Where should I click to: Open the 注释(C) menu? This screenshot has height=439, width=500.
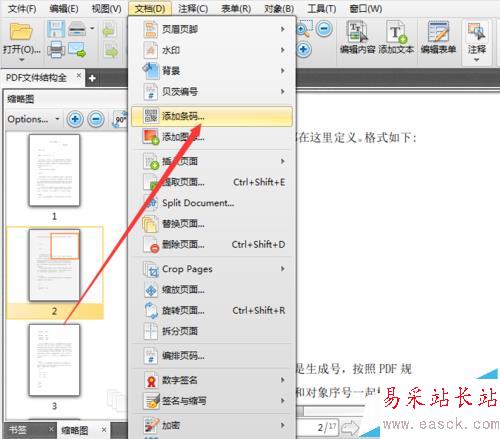(193, 9)
